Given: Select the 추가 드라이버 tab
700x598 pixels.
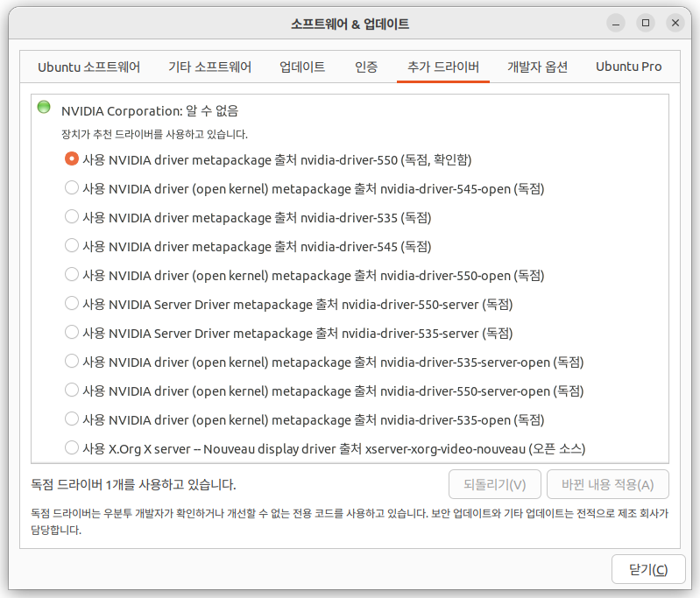Looking at the screenshot, I should 443,67.
